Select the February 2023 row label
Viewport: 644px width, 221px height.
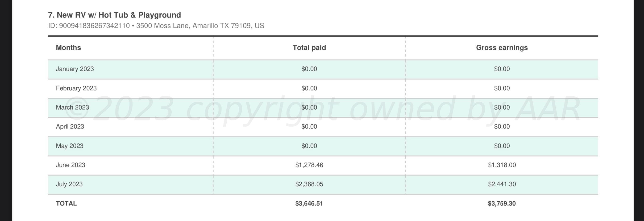click(x=76, y=88)
